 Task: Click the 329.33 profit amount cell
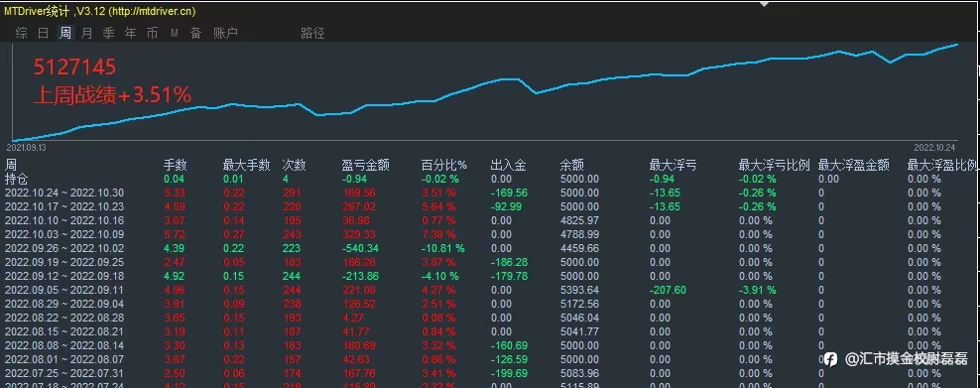359,234
